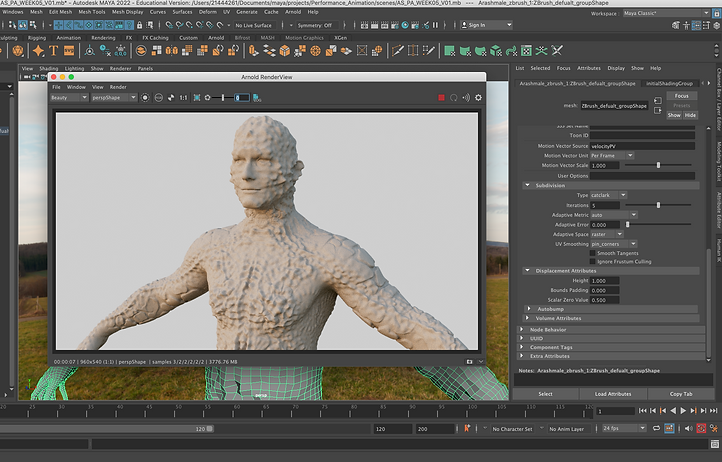The width and height of the screenshot is (722, 462).
Task: Toggle the 1:1 real size view button
Action: [183, 98]
